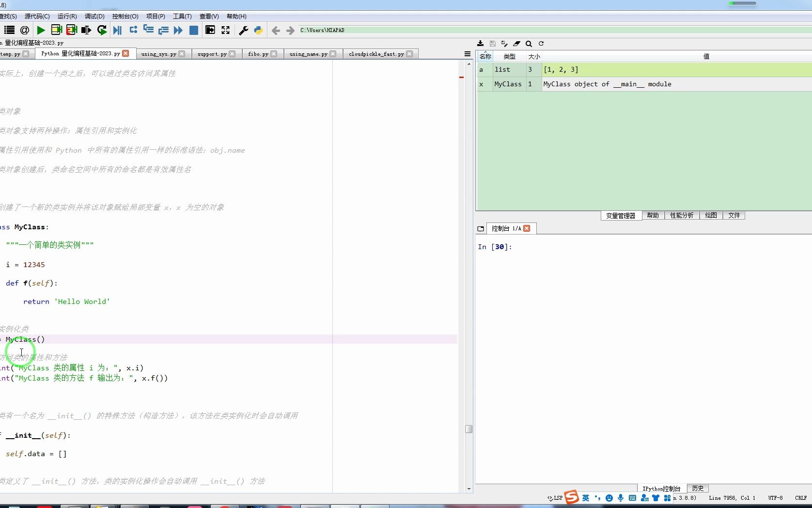This screenshot has height=508, width=812.
Task: Open 查看(V) menu
Action: point(209,16)
